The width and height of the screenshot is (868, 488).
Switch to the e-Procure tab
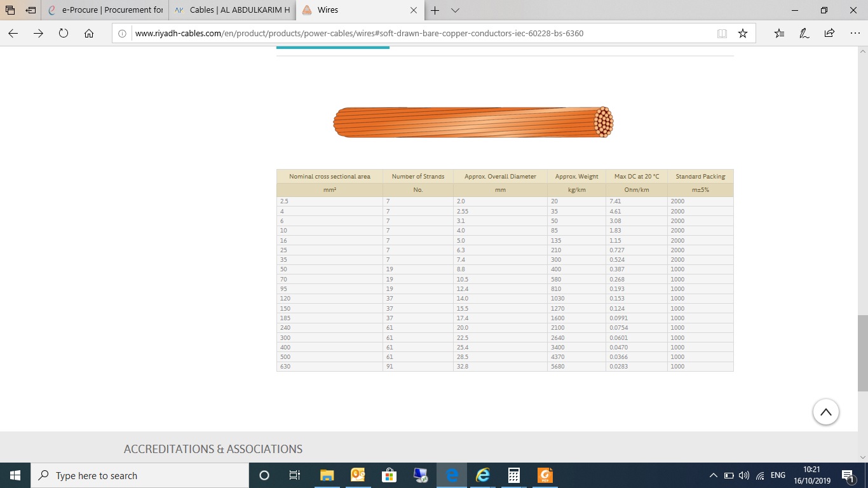106,10
